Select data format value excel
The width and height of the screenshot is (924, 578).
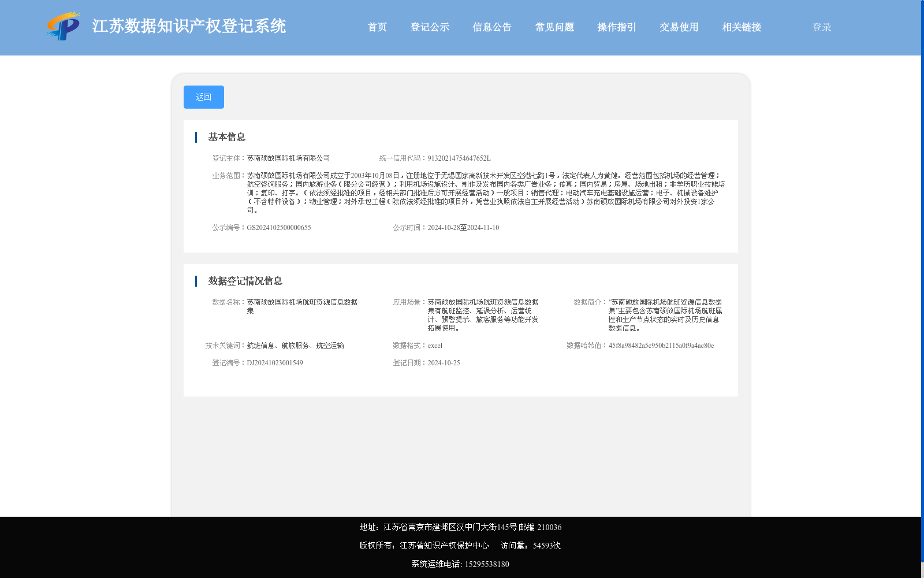[x=435, y=346]
